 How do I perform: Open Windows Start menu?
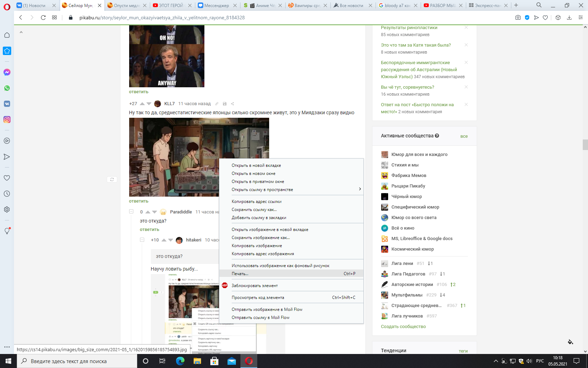coord(8,361)
